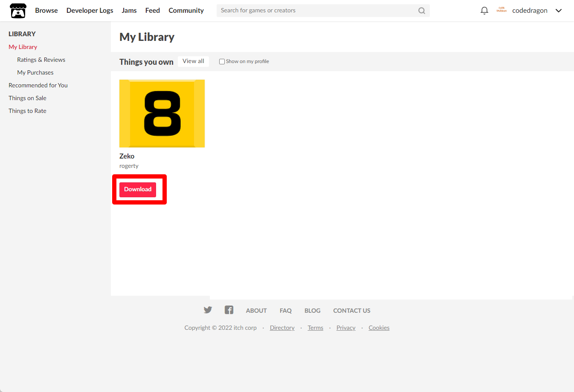
Task: Open the Privacy footer link
Action: pyautogui.click(x=346, y=328)
